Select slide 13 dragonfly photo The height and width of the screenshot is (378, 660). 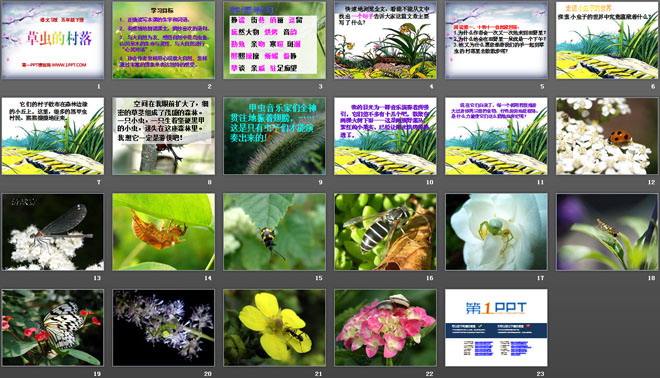click(53, 232)
